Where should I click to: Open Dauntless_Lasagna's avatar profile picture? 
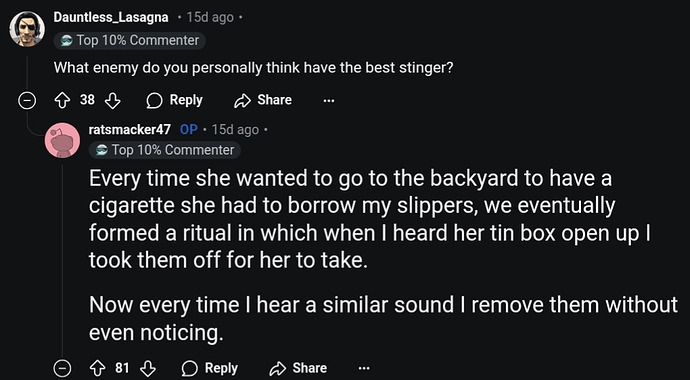pyautogui.click(x=27, y=29)
